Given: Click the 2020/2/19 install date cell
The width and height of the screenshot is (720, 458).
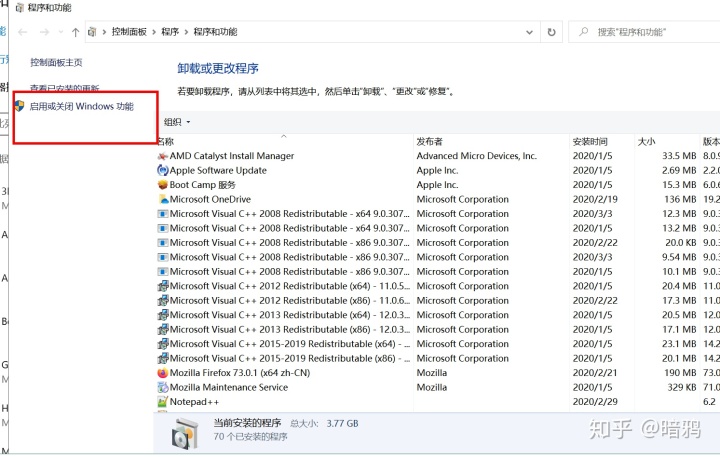Looking at the screenshot, I should pos(595,199).
